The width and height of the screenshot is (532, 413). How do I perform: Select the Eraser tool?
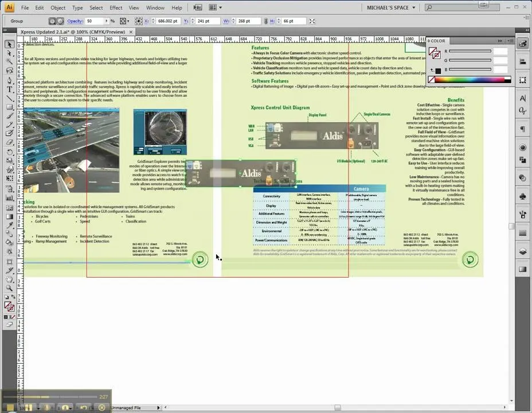(10, 142)
